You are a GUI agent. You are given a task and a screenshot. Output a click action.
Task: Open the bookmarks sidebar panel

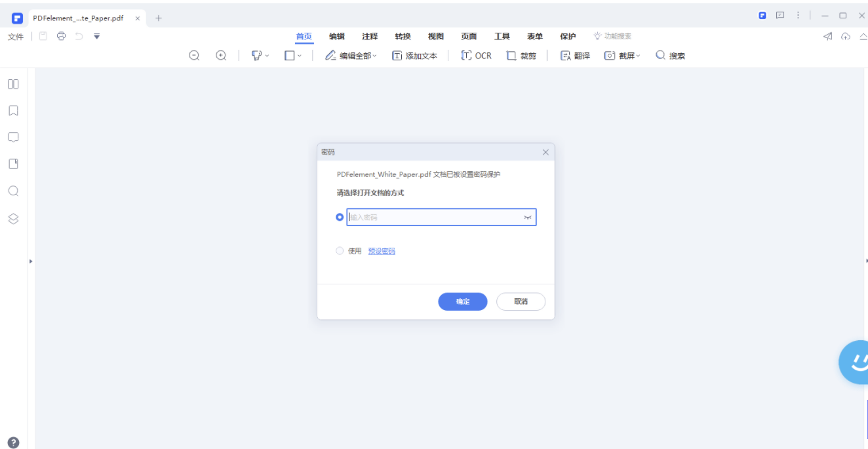tap(13, 111)
